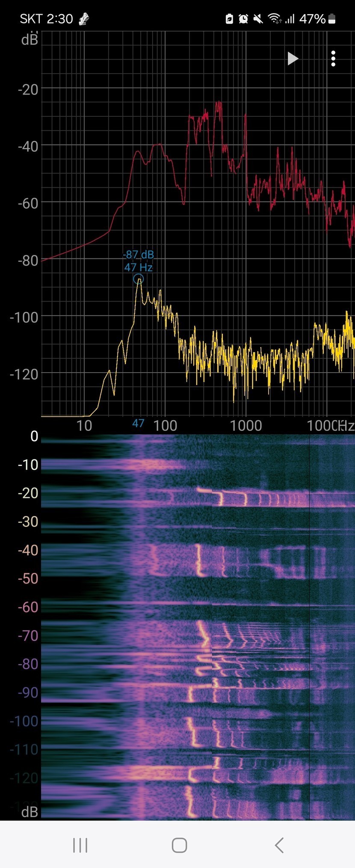Tap the circular peak marker on yellow curve
355x868 pixels.
click(138, 279)
